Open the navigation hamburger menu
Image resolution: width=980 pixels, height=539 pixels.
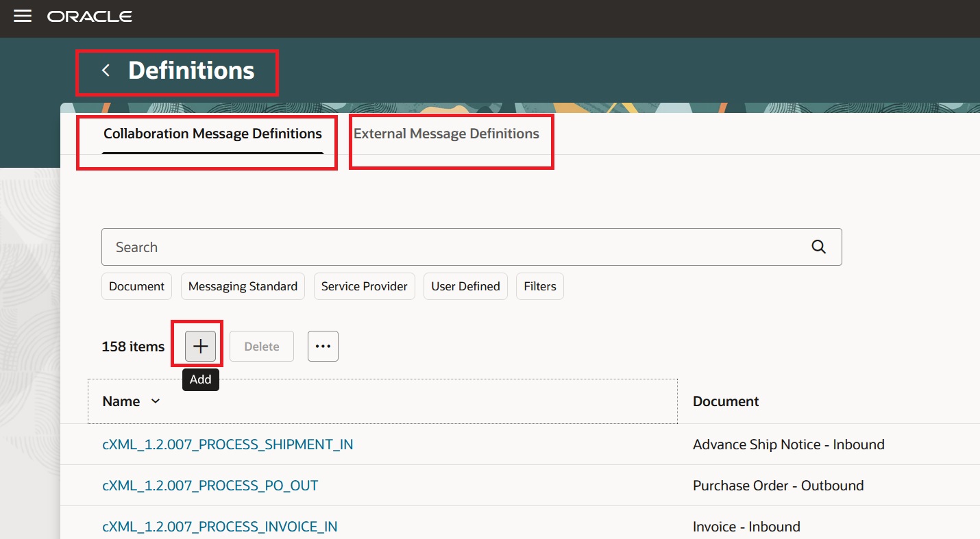coord(23,16)
